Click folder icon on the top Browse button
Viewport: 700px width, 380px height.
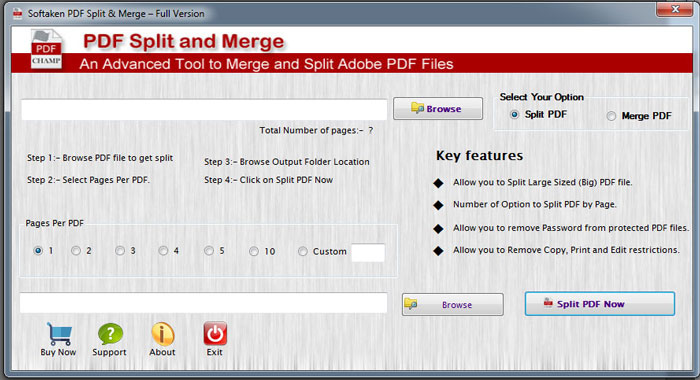point(417,108)
